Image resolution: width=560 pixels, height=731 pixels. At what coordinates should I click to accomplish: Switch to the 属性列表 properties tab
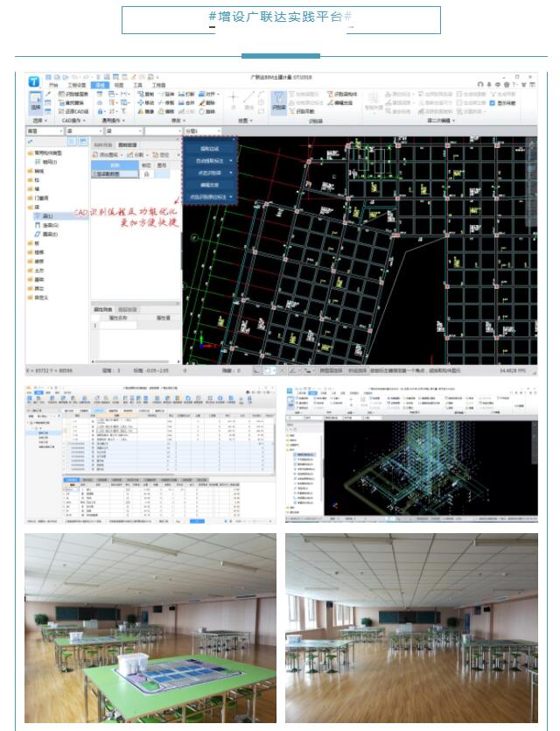click(103, 310)
